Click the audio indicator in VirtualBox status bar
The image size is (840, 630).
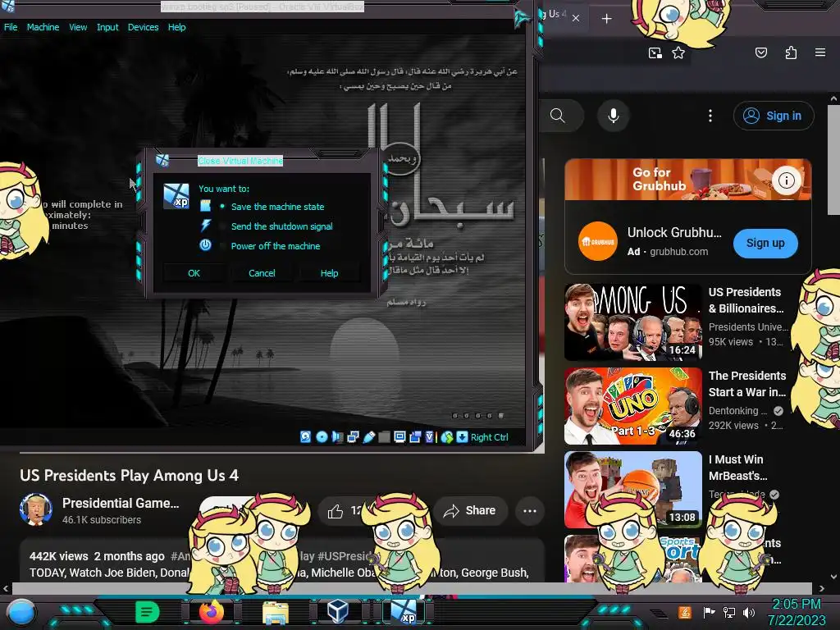337,437
